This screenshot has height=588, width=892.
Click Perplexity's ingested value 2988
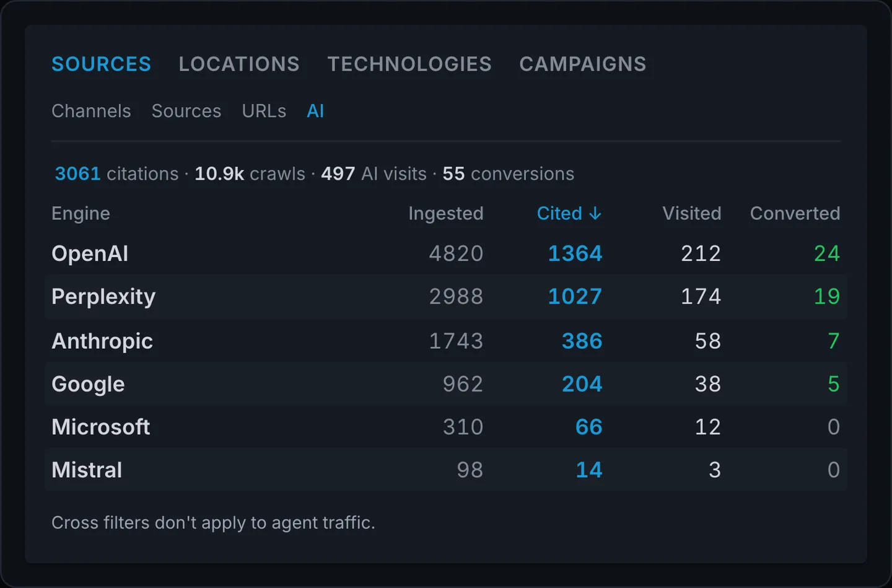pyautogui.click(x=456, y=297)
